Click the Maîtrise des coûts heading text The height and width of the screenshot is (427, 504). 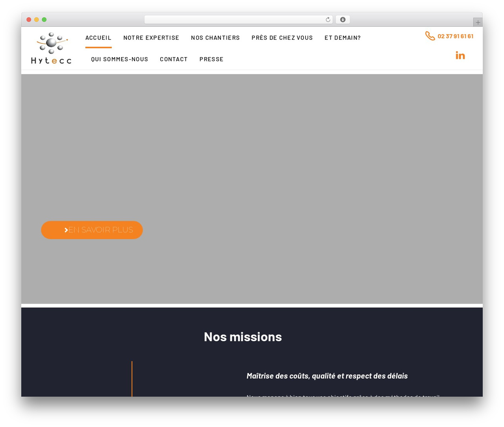coord(327,376)
